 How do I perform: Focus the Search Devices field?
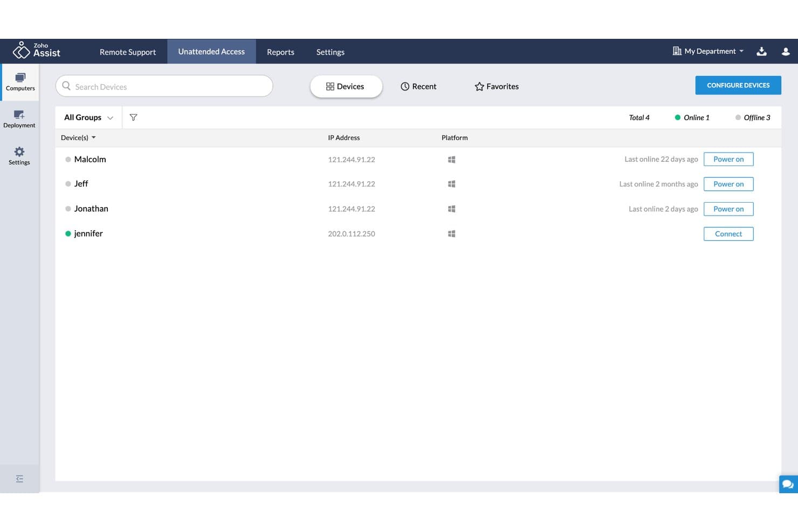[x=164, y=86]
